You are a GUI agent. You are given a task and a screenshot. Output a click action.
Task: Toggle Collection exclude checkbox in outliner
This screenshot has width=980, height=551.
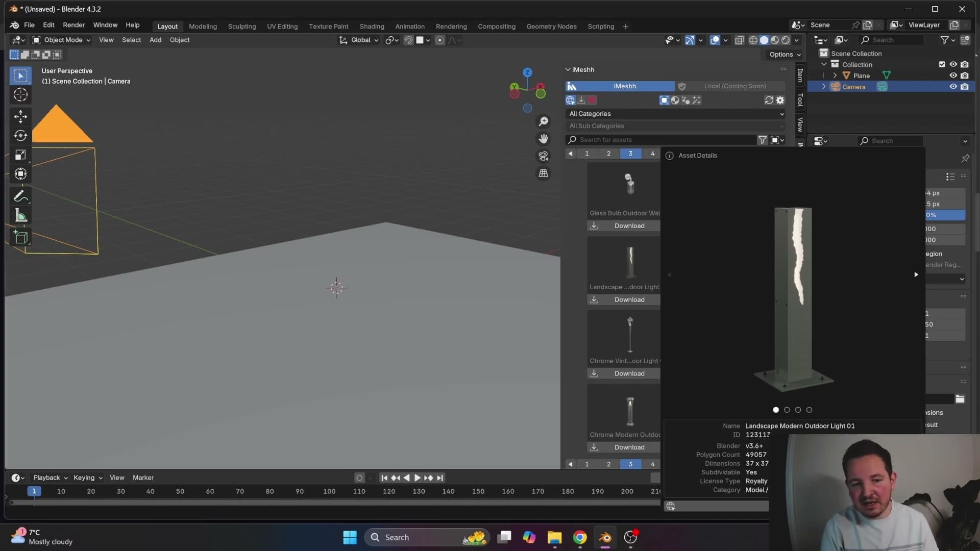(942, 64)
